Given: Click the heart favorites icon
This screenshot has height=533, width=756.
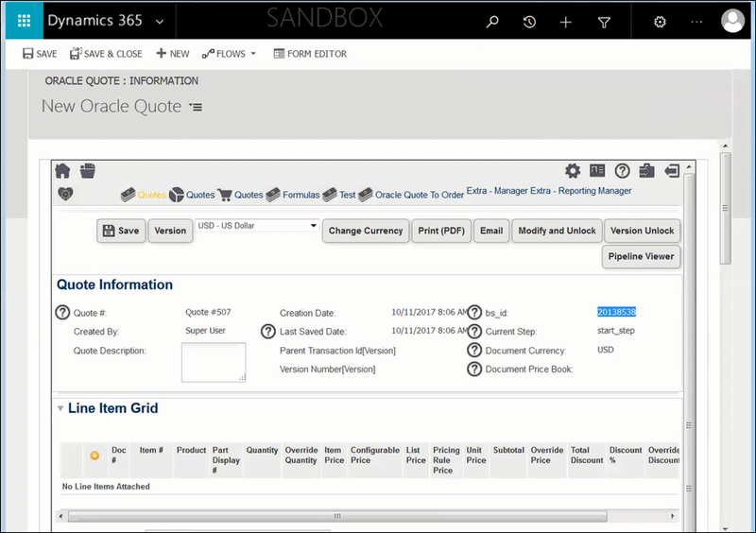Looking at the screenshot, I should coord(65,194).
